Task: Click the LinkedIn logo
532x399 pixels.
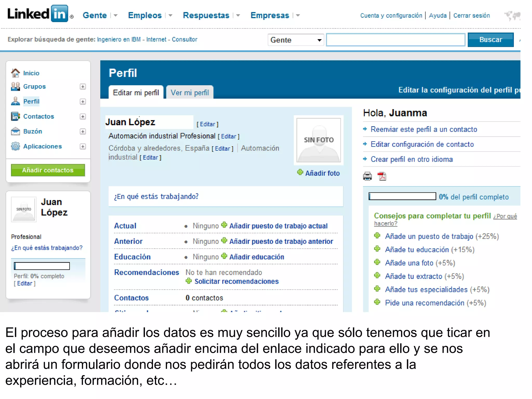Action: [x=38, y=14]
